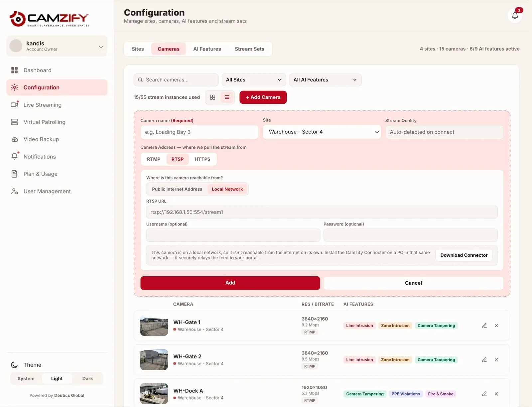Viewport: 532px width, 407px height.
Task: Open WH-Dock A camera thumbnail
Action: point(154,394)
